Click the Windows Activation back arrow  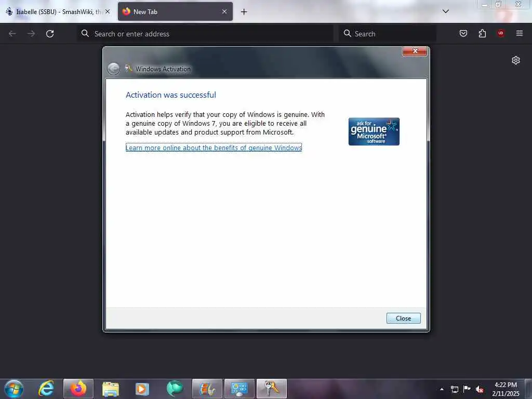pos(113,69)
